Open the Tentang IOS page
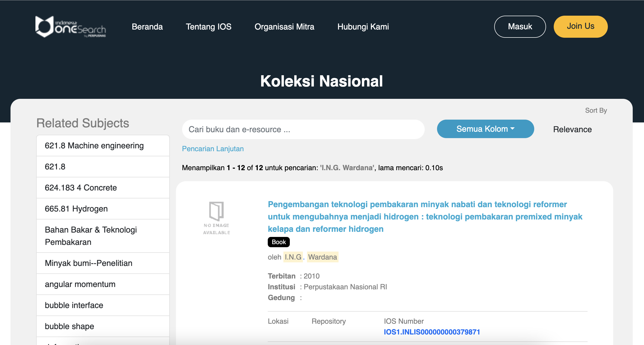Screen dimensions: 644x345 click(x=209, y=27)
